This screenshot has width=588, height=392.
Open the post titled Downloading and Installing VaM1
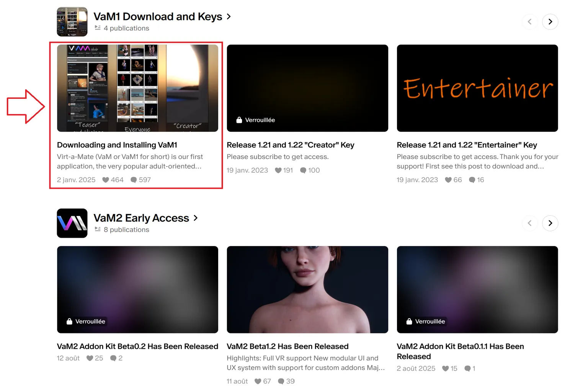tap(117, 145)
